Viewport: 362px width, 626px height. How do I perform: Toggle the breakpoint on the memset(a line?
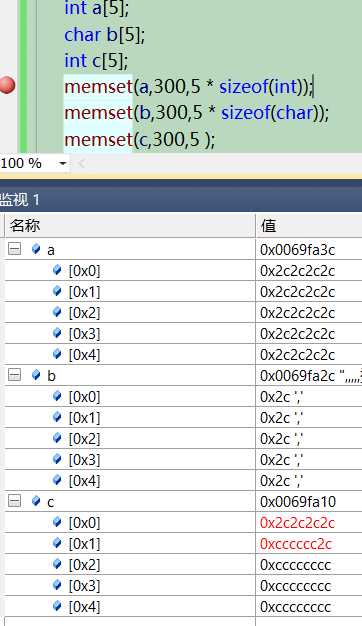[x=7, y=85]
